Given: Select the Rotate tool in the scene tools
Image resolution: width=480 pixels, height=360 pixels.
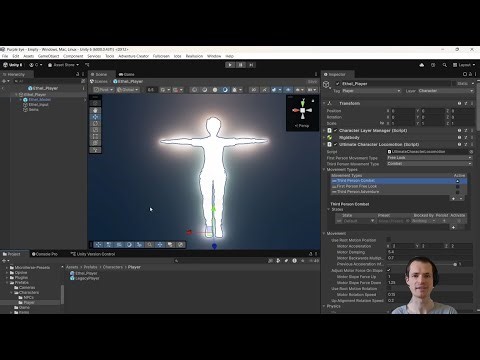Looking at the screenshot, I should pos(95,123).
